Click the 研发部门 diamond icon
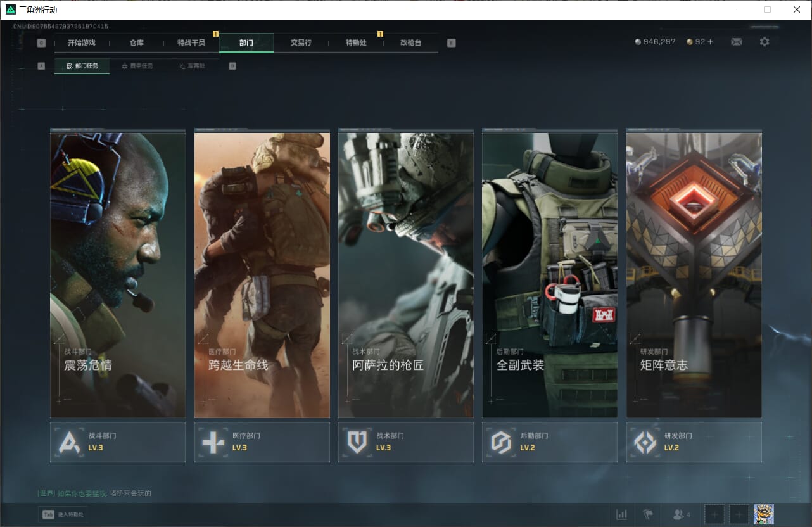This screenshot has height=527, width=812. pyautogui.click(x=645, y=442)
